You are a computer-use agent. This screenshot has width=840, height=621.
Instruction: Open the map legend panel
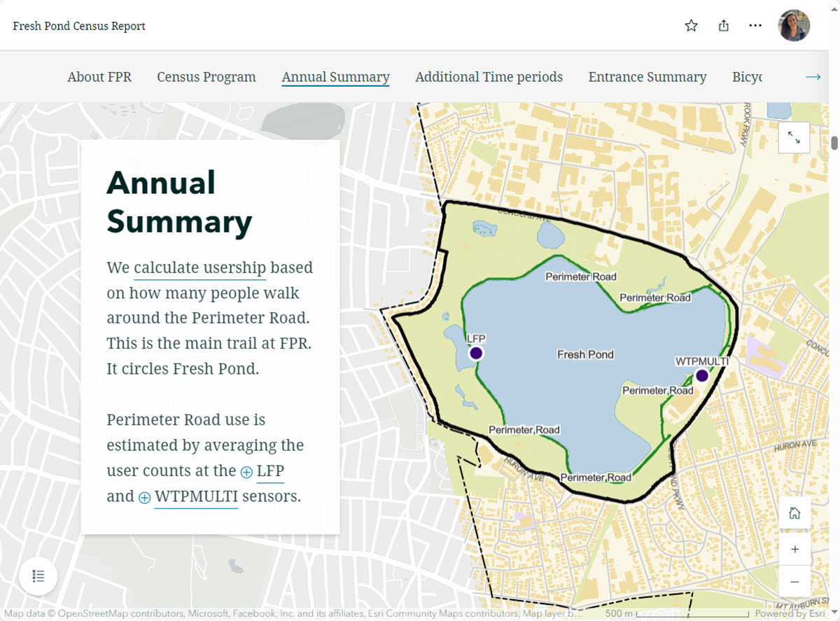pos(38,576)
